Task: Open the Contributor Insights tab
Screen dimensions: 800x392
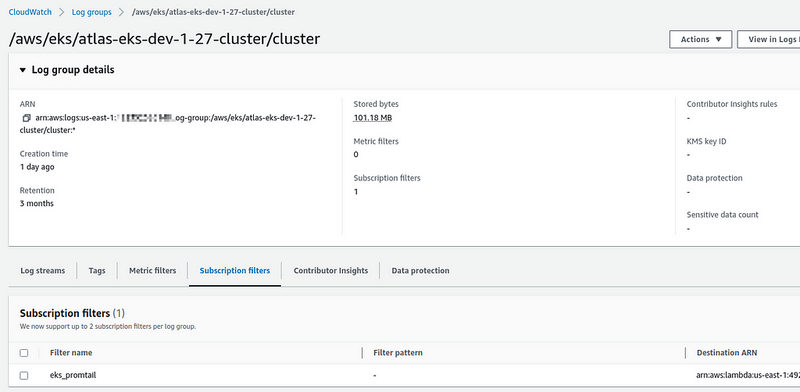Action: point(331,271)
